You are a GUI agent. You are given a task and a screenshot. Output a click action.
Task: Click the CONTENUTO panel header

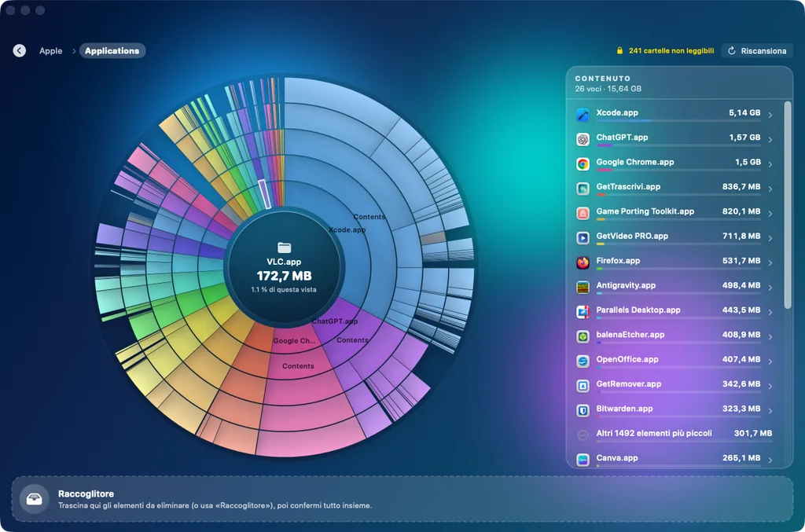(x=603, y=79)
